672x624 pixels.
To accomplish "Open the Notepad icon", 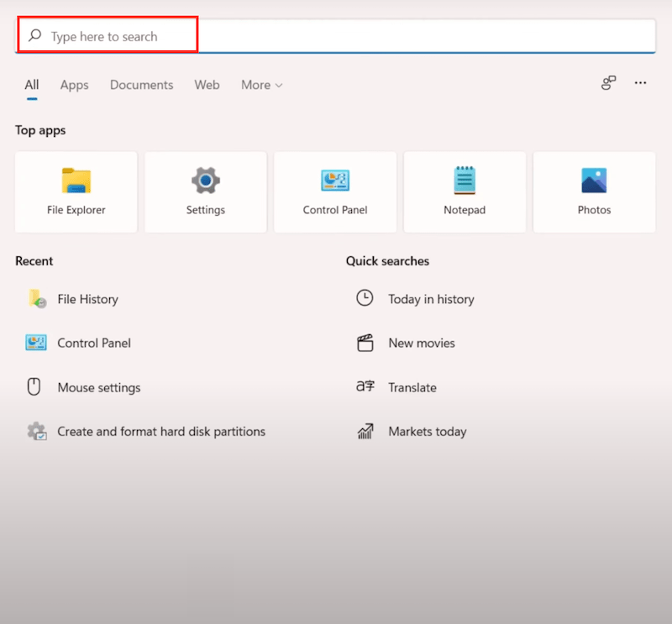I will 465,181.
